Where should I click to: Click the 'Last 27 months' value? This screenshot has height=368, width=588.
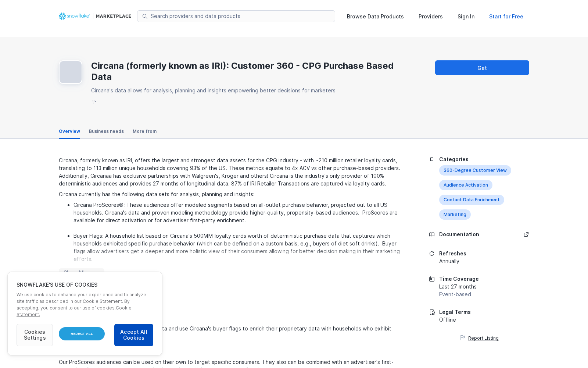click(x=458, y=287)
